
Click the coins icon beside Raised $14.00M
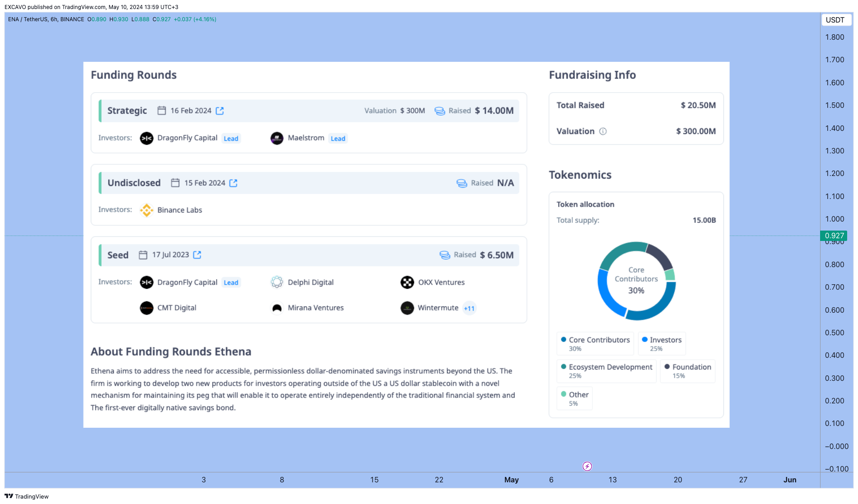tap(440, 111)
